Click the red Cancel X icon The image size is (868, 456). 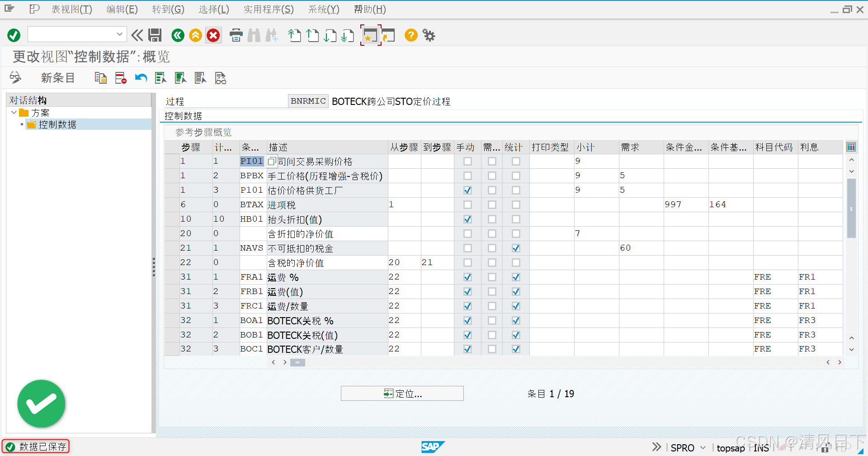pyautogui.click(x=213, y=35)
